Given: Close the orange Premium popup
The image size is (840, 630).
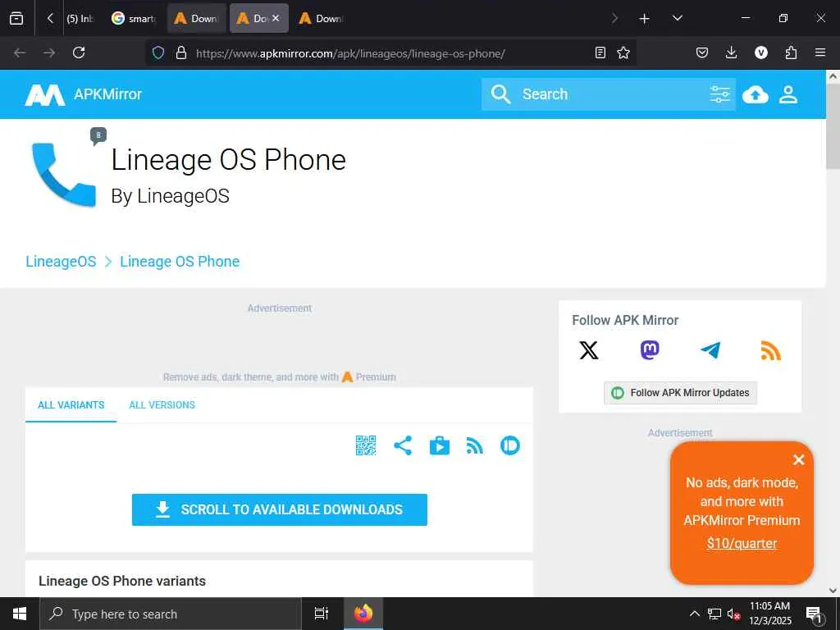Looking at the screenshot, I should click(799, 459).
